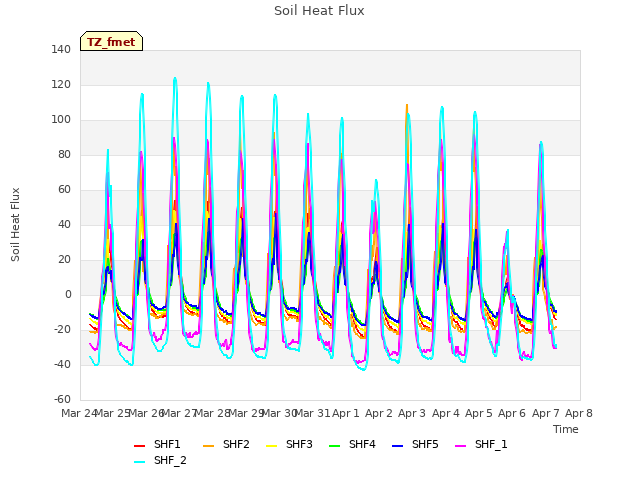This screenshot has width=640, height=480.
Task: Click the yellow SHF3 legend swatch
Action: click(271, 446)
